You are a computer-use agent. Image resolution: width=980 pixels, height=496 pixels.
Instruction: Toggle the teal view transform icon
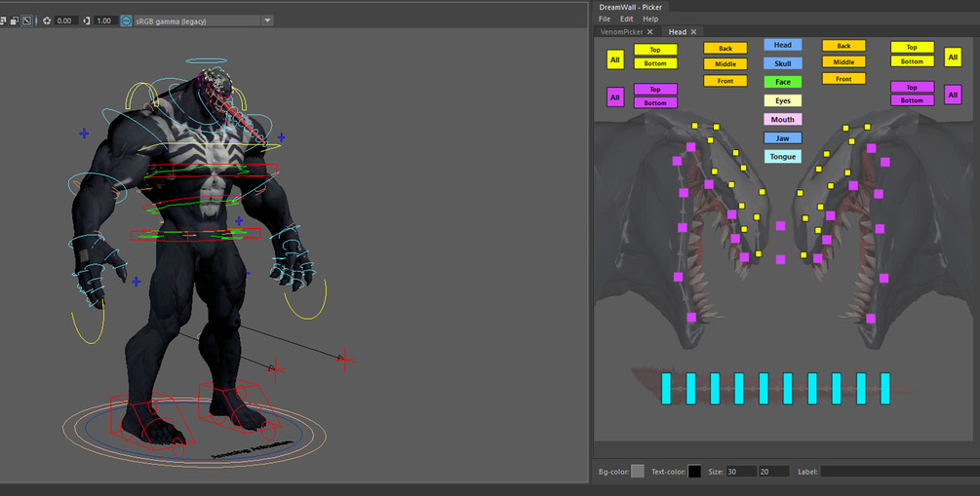tap(126, 20)
